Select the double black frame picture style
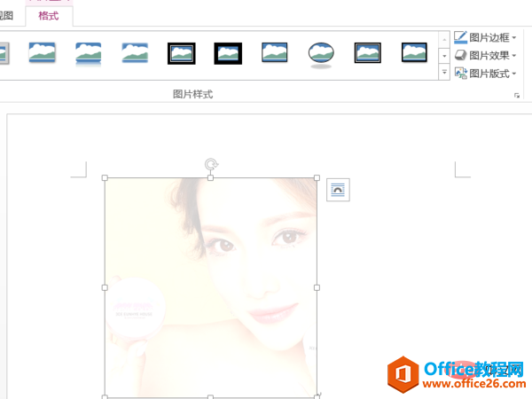The width and height of the screenshot is (532, 399). (x=182, y=53)
